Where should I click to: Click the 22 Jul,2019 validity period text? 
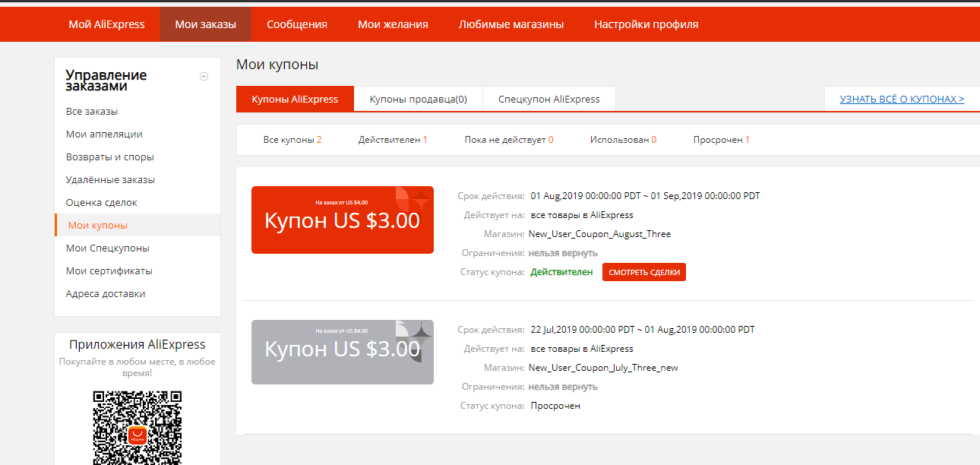point(643,330)
